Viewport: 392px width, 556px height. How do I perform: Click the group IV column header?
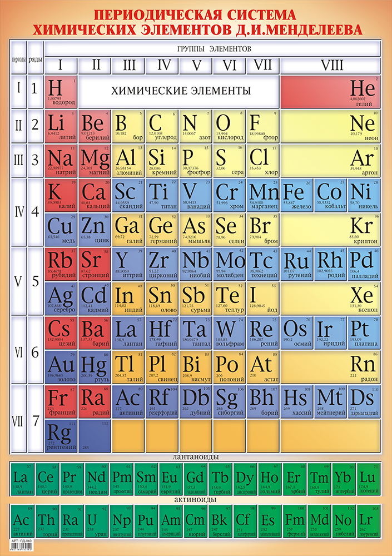click(x=162, y=65)
